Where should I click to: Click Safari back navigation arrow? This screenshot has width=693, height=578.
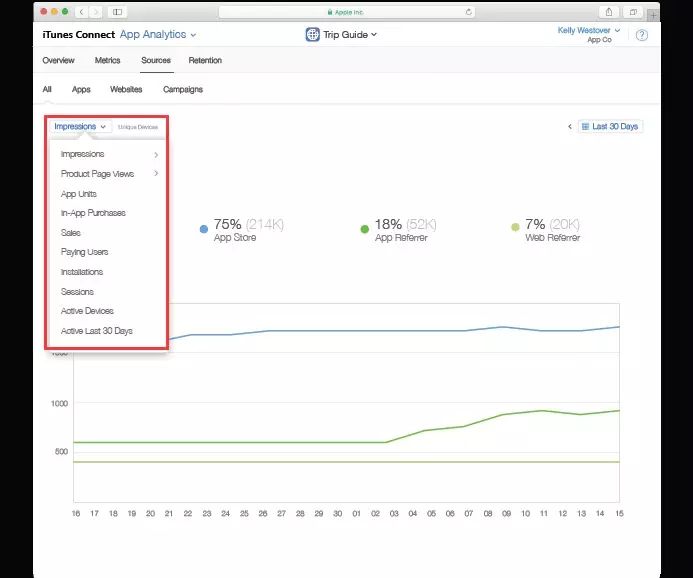tap(81, 12)
